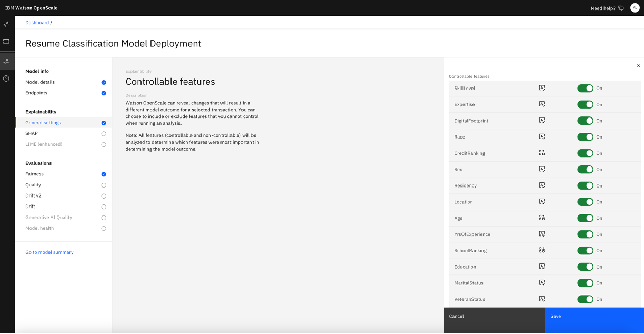Open Model details section
The image size is (644, 334).
coord(40,82)
